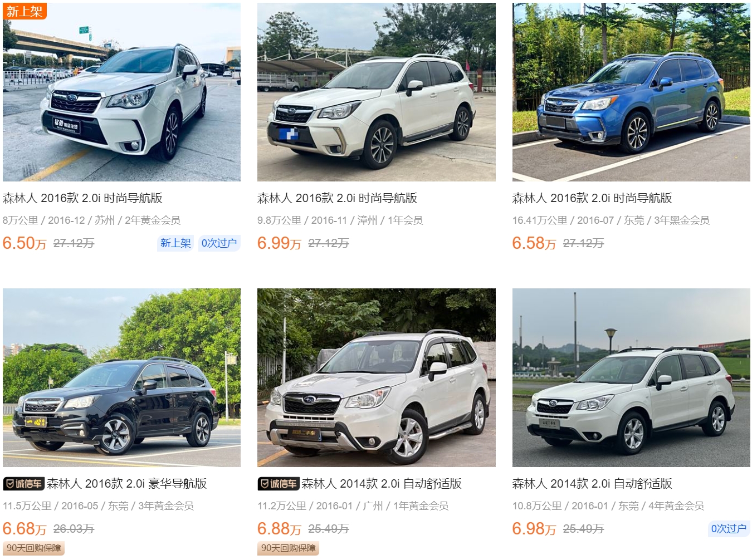This screenshot has width=752, height=560.
Task: Open the white 2014 Forester photo, 10.8万公里
Action: (x=631, y=377)
